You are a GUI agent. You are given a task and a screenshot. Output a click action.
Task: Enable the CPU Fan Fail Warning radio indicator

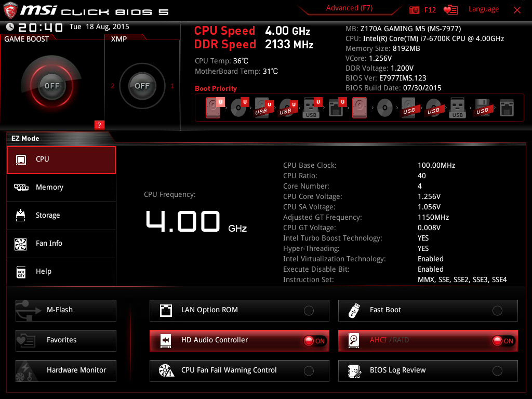click(309, 371)
